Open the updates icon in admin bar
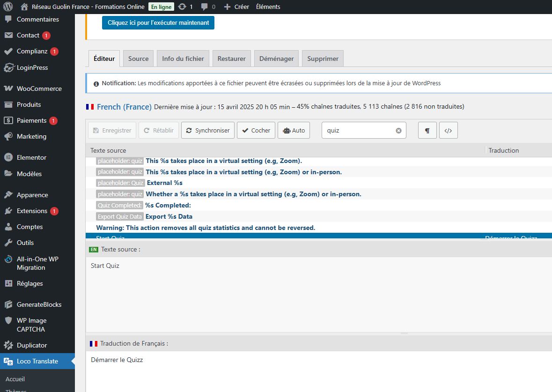 point(185,7)
